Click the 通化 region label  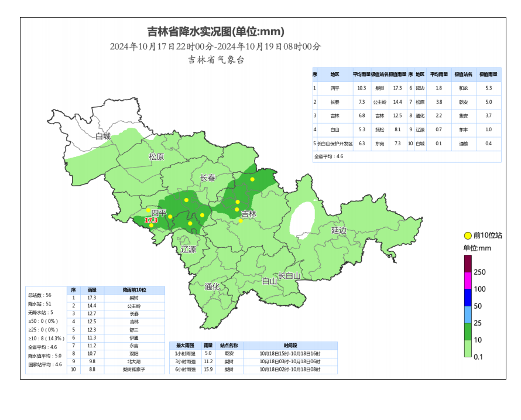(211, 286)
